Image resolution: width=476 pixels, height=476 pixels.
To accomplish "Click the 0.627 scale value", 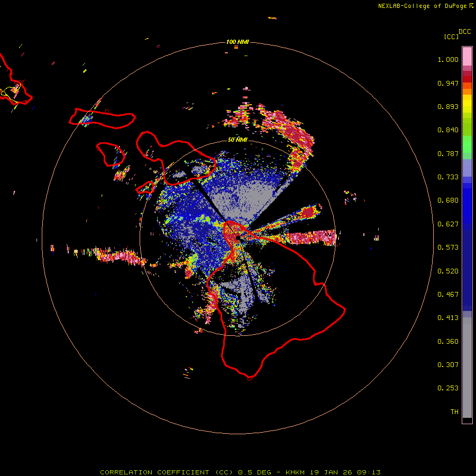I will coord(448,224).
